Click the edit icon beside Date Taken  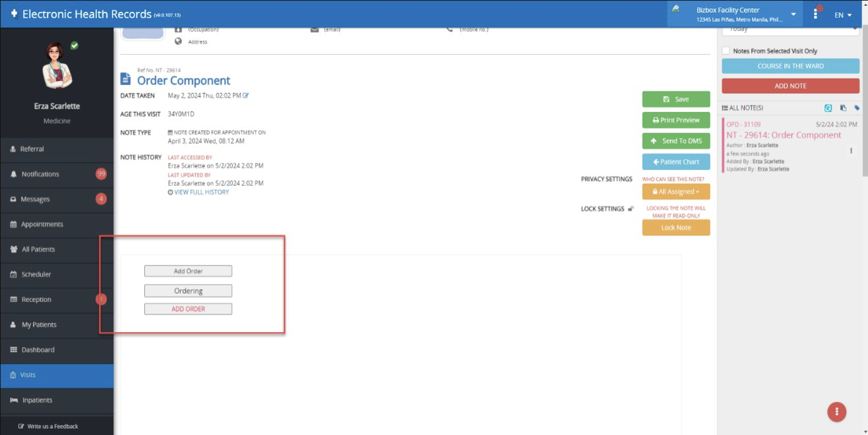tap(246, 96)
